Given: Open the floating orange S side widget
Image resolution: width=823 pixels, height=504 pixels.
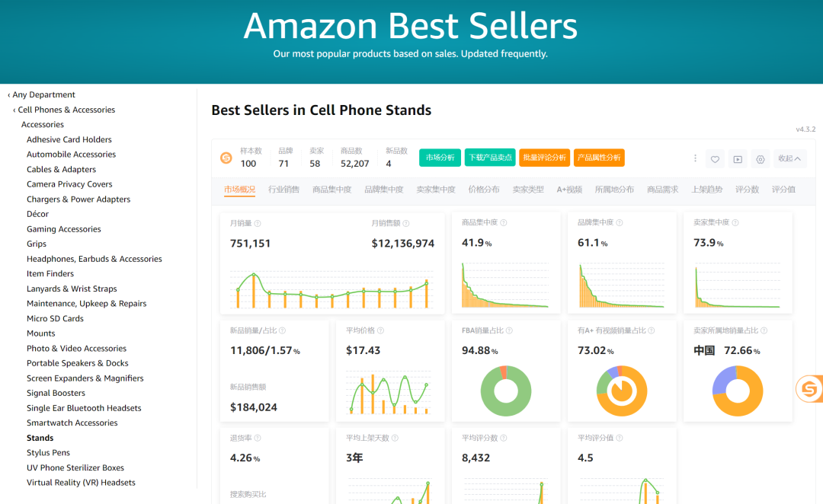Looking at the screenshot, I should click(x=809, y=389).
